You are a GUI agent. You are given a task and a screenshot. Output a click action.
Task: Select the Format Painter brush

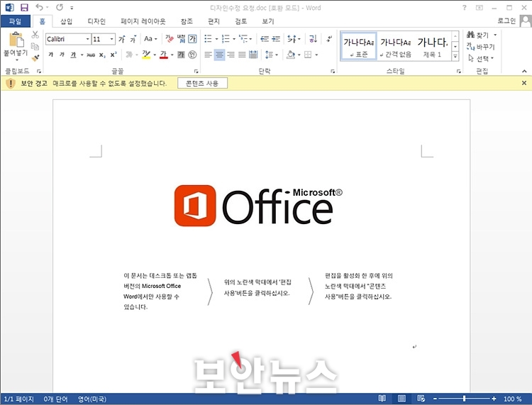tap(35, 58)
